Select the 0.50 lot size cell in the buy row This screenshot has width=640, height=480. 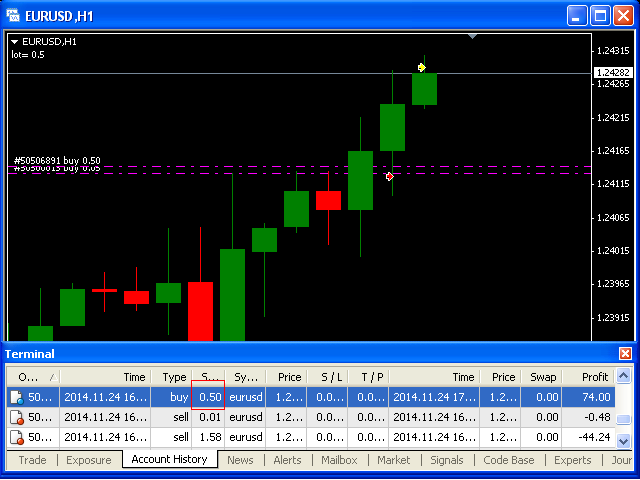[208, 397]
